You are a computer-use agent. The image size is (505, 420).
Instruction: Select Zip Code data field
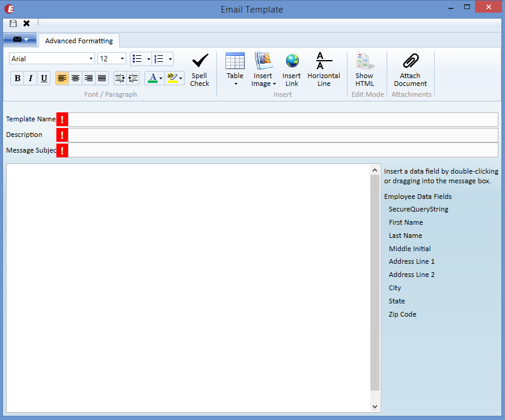403,314
